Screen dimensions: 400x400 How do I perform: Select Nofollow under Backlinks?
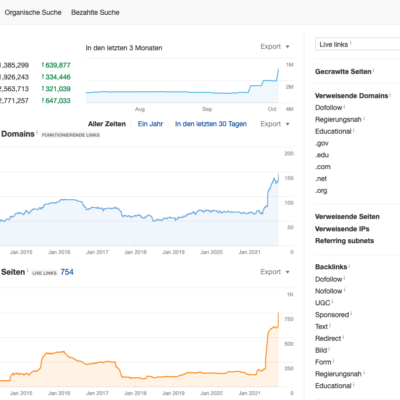329,291
